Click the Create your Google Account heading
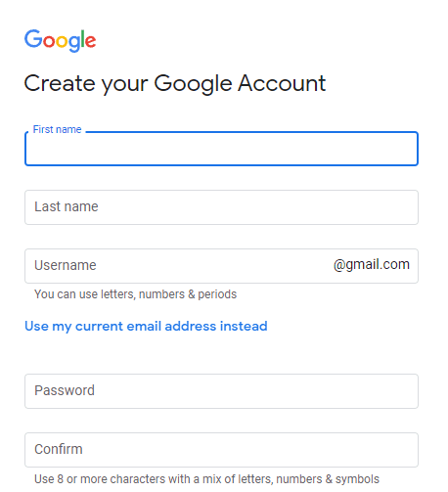This screenshot has height=492, width=448. coord(175,84)
